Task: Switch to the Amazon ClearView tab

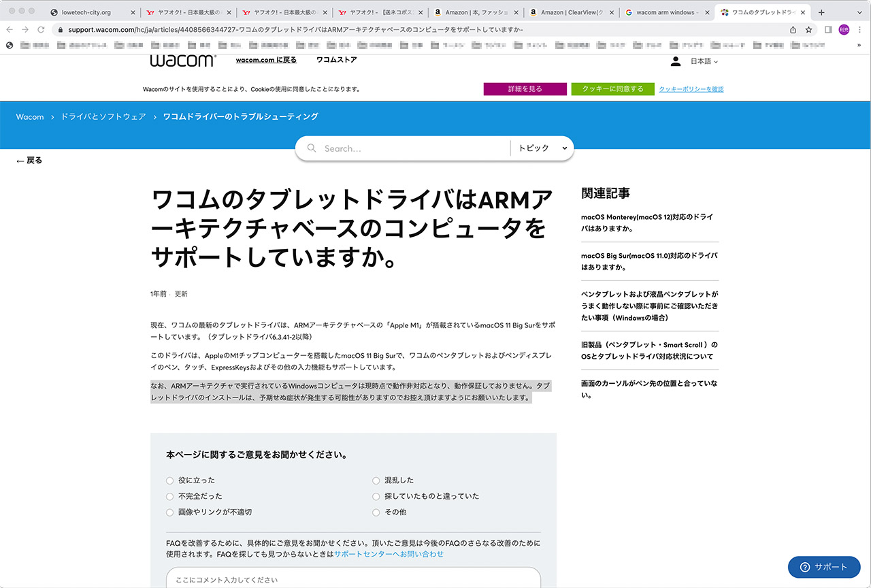Action: 570,12
